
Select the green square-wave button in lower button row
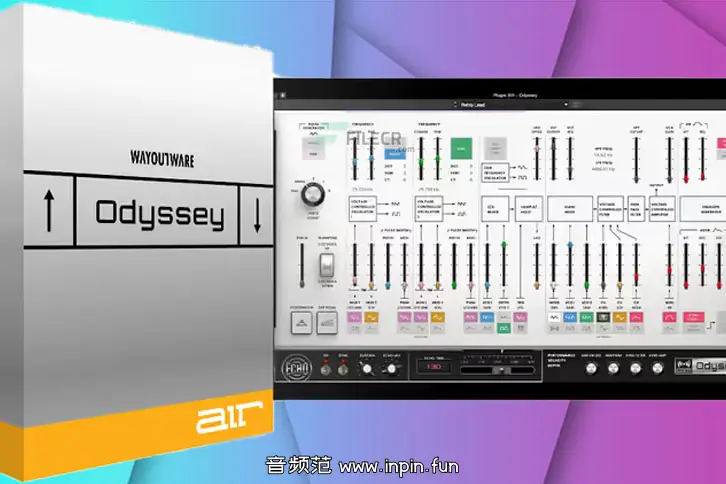504,328
